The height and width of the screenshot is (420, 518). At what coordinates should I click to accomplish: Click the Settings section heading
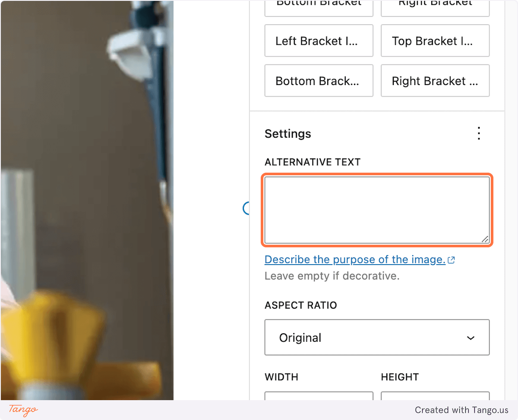[x=287, y=134]
